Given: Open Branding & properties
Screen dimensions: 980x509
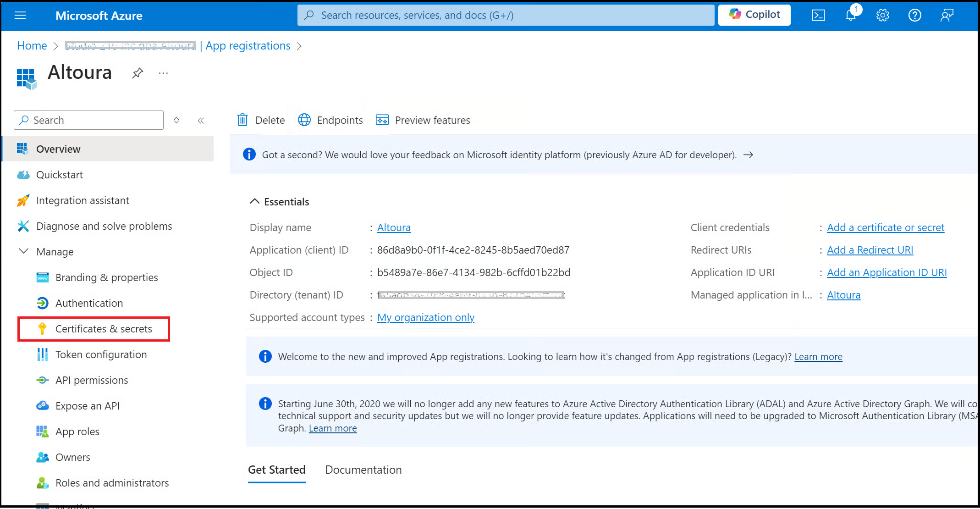Looking at the screenshot, I should tap(106, 277).
